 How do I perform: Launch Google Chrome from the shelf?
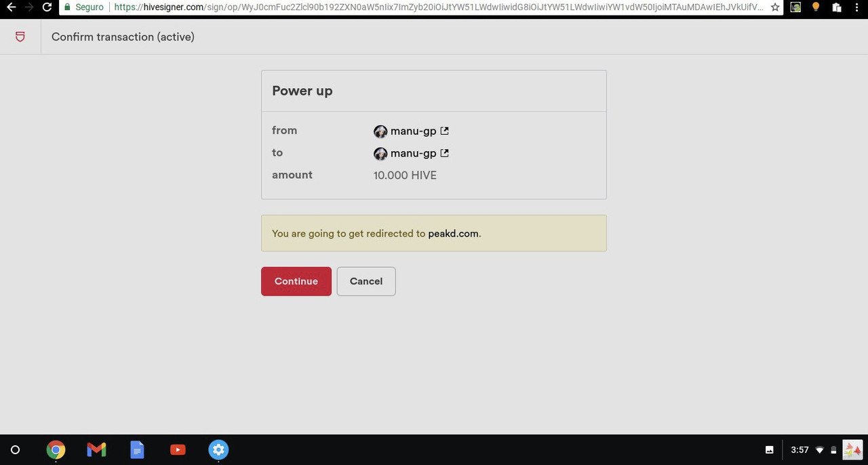coord(56,449)
